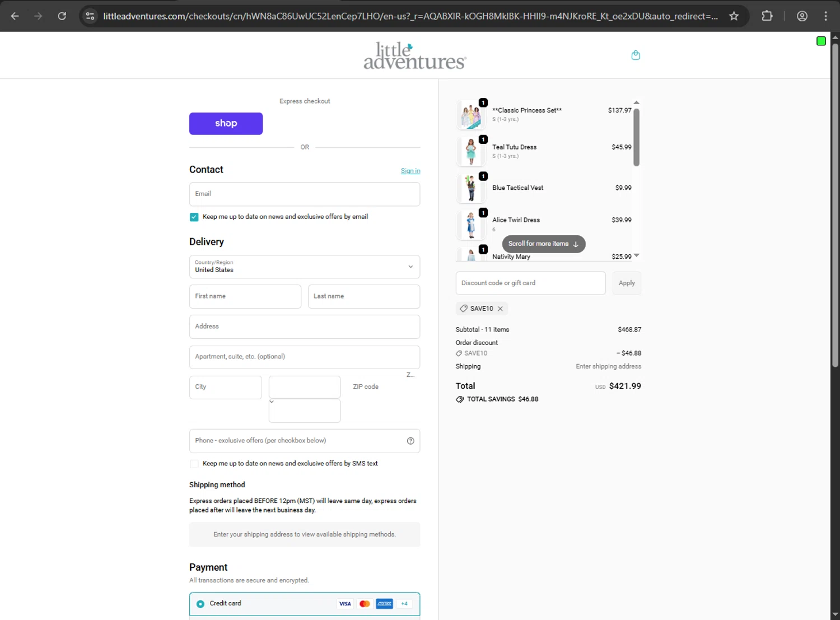Image resolution: width=840 pixels, height=620 pixels.
Task: Bookmark this page with the star icon
Action: click(734, 16)
